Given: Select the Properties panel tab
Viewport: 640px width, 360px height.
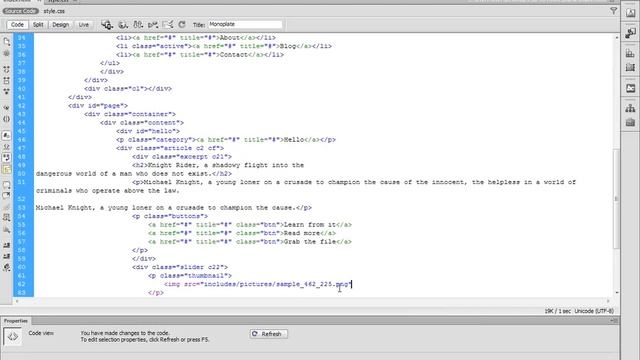Looking at the screenshot, I should click(16, 321).
